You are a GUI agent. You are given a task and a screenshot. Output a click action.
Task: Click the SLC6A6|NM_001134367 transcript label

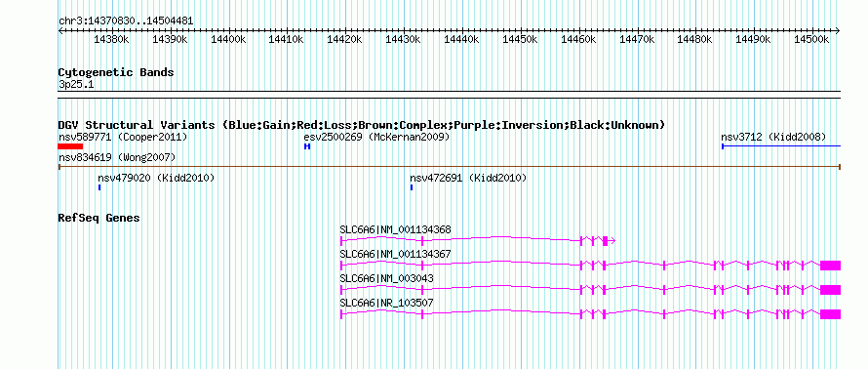point(395,254)
